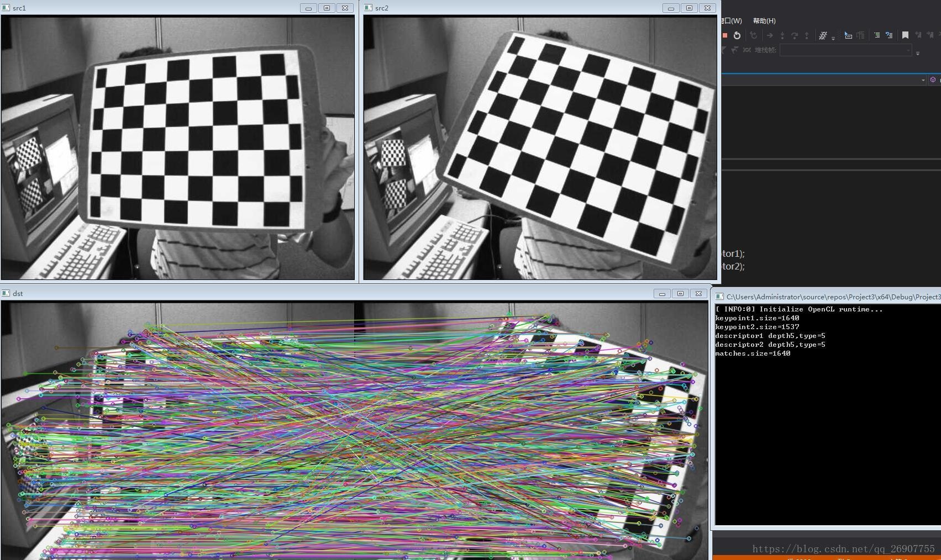Click the crossed-lines icon in the debug toolbar
The height and width of the screenshot is (560, 941).
(x=823, y=35)
